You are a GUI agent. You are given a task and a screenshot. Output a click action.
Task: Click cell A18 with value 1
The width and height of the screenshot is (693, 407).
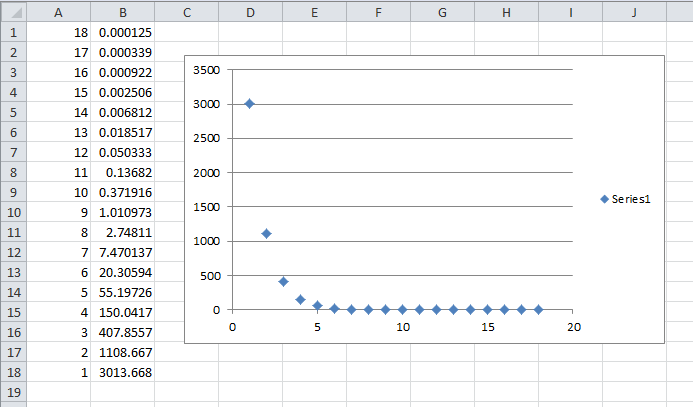click(x=58, y=373)
